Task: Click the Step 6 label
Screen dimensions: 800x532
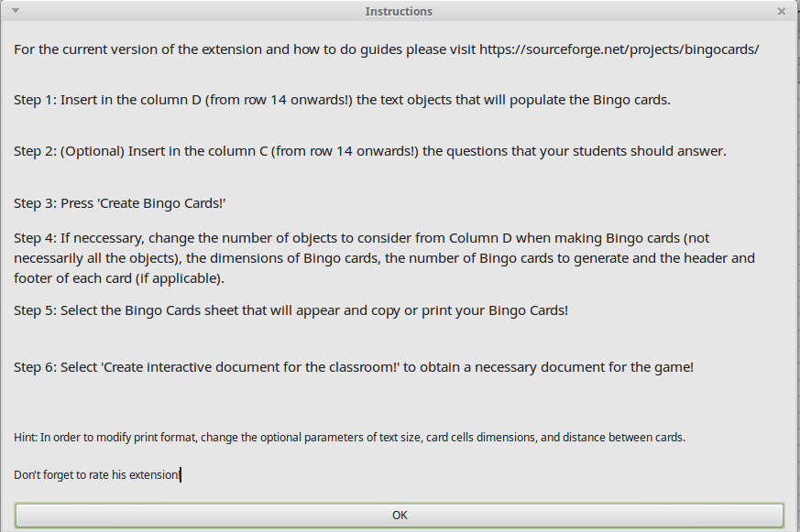Action: point(35,367)
